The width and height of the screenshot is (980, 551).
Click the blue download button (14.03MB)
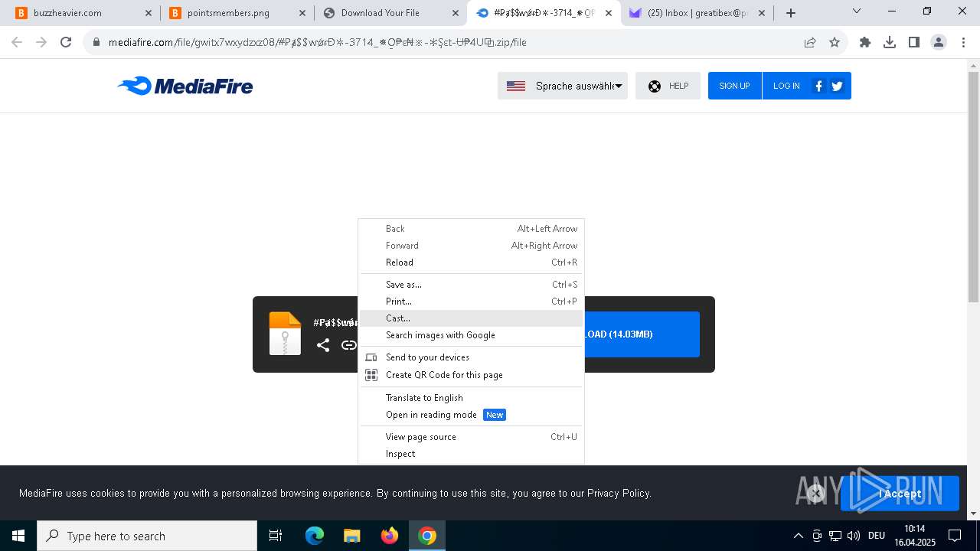coord(642,334)
